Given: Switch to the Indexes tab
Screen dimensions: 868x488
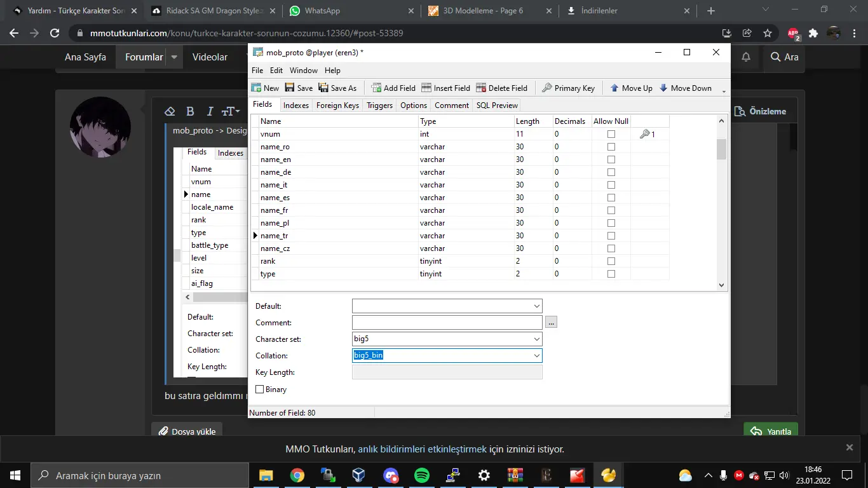Looking at the screenshot, I should tap(296, 105).
